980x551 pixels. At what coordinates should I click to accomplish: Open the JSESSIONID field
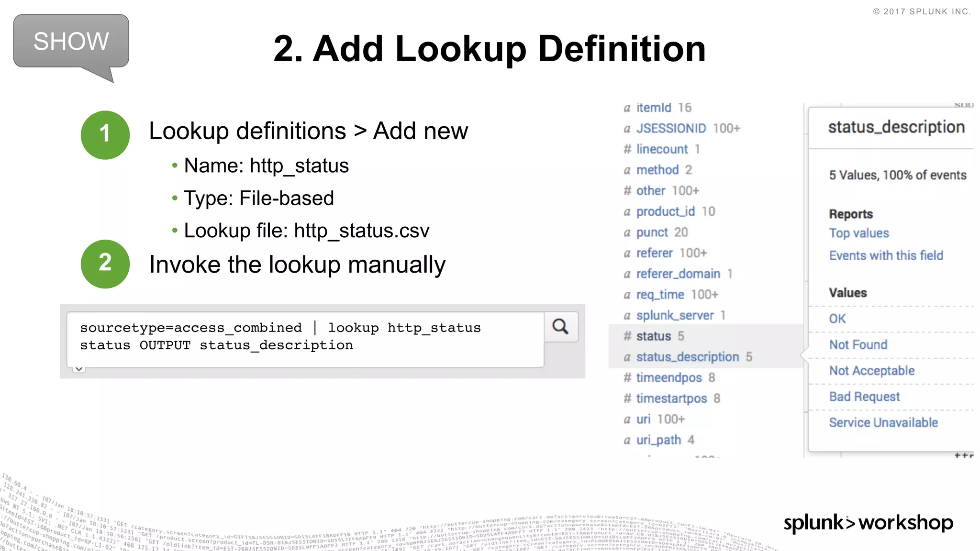tap(671, 129)
